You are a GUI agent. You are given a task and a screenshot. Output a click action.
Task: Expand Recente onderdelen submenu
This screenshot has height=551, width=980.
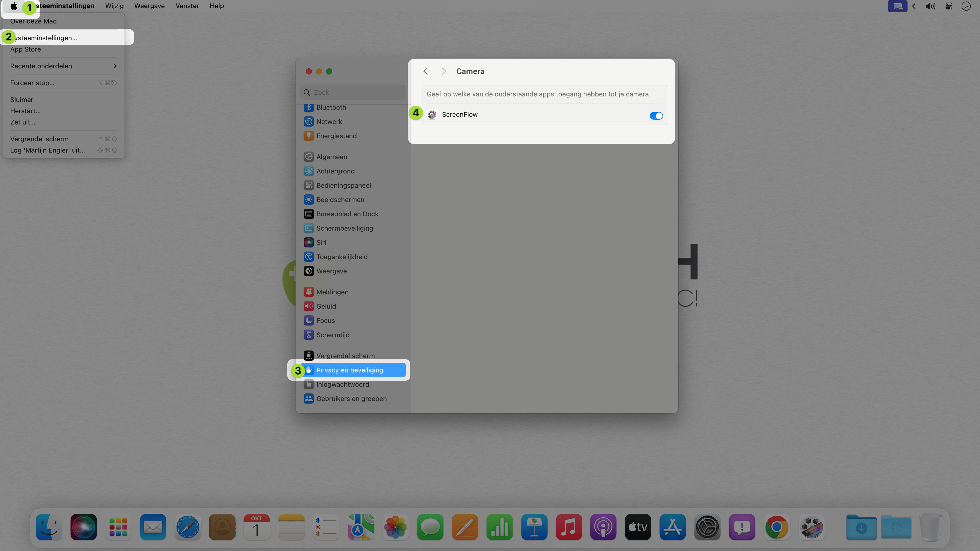point(64,66)
